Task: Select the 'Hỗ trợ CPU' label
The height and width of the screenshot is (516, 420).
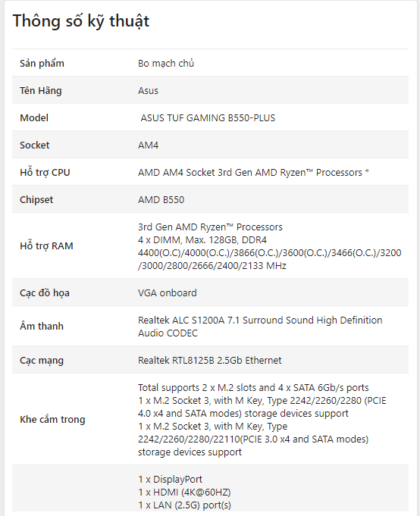Action: (x=45, y=173)
